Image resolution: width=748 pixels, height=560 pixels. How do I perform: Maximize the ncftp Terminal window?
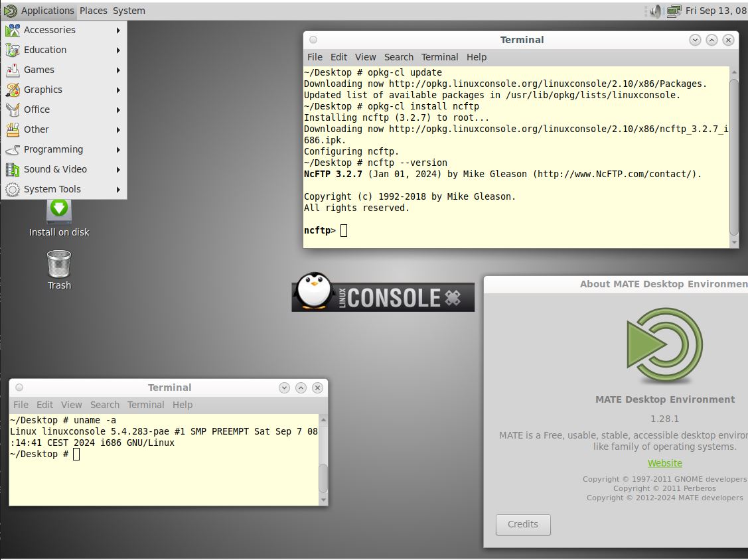coord(711,40)
